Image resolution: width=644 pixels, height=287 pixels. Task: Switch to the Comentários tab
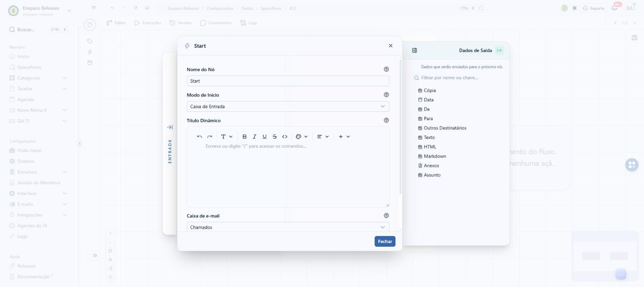tap(216, 23)
